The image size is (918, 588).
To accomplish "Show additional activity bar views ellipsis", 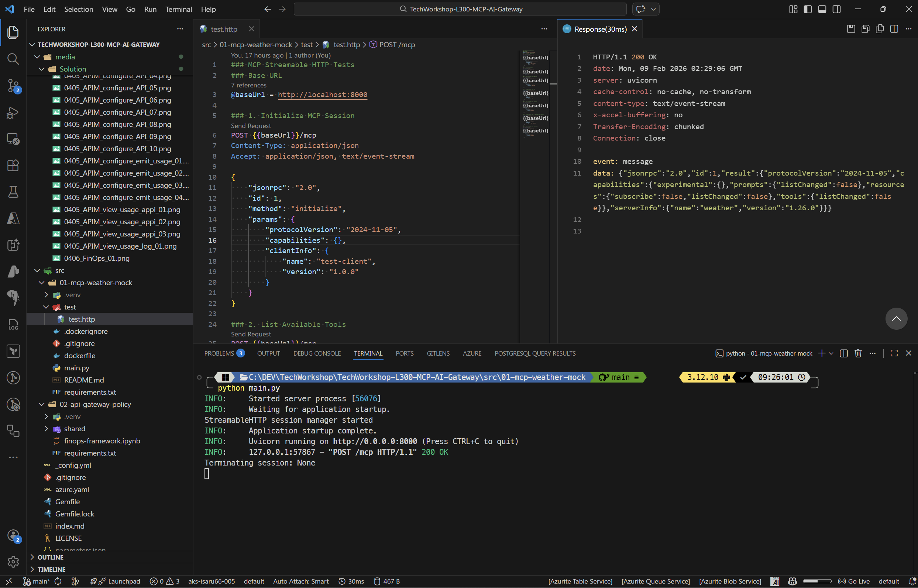I will click(x=13, y=457).
